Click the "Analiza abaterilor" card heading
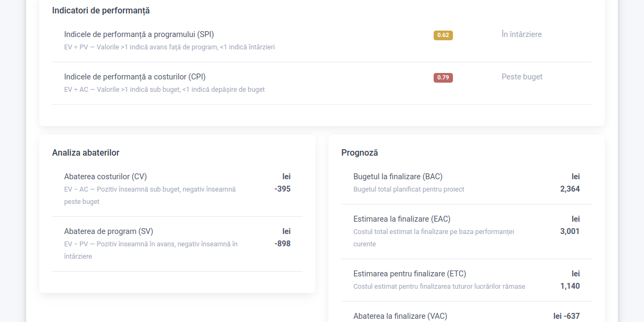Viewport: 644px width, 322px height. [85, 152]
